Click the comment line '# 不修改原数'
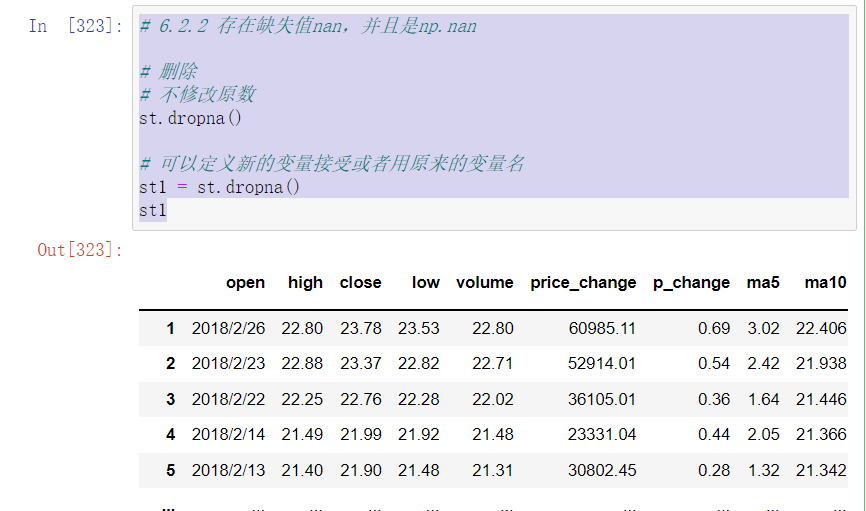The image size is (866, 511). click(197, 94)
